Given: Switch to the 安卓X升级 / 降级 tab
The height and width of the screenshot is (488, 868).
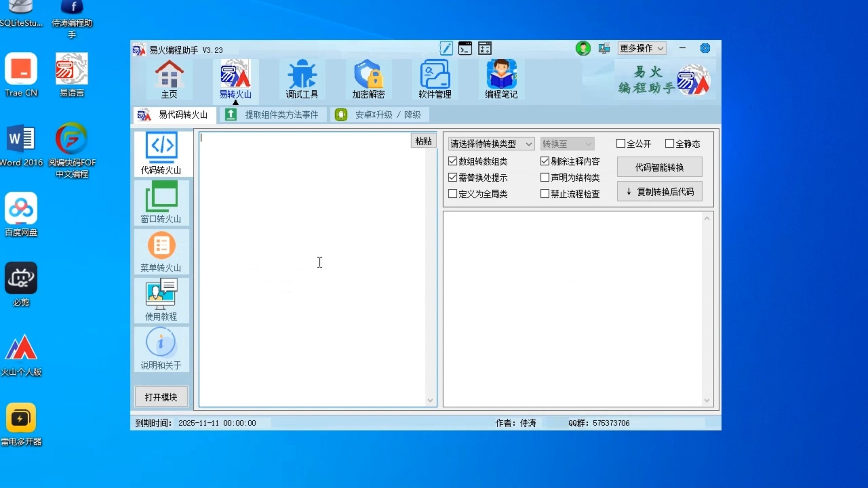Looking at the screenshot, I should [380, 115].
